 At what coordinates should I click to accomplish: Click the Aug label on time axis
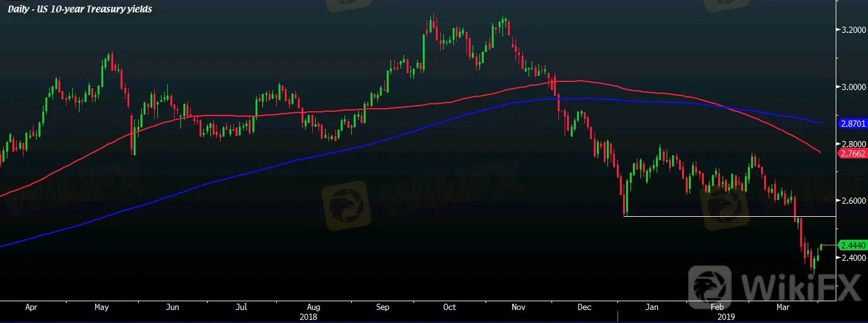(x=313, y=307)
